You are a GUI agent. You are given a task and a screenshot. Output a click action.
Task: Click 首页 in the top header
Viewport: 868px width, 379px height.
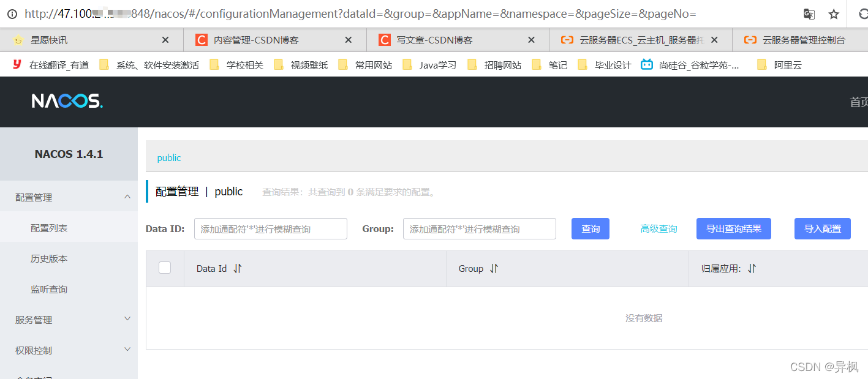[859, 102]
